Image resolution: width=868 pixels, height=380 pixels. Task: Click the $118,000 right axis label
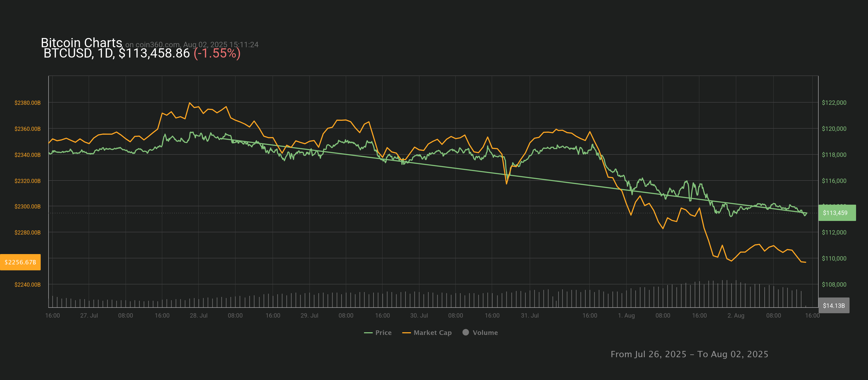[834, 155]
